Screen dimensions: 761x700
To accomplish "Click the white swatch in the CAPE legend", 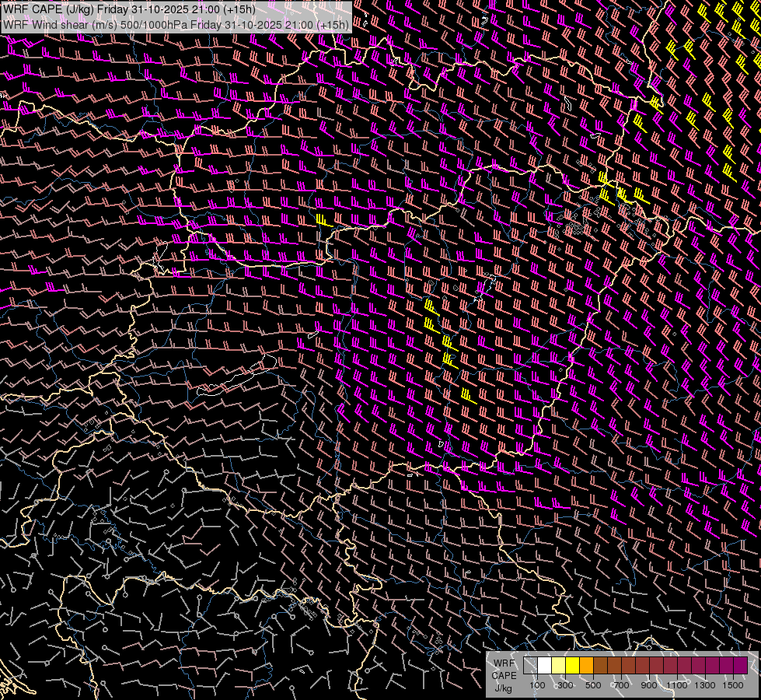I will 545,665.
